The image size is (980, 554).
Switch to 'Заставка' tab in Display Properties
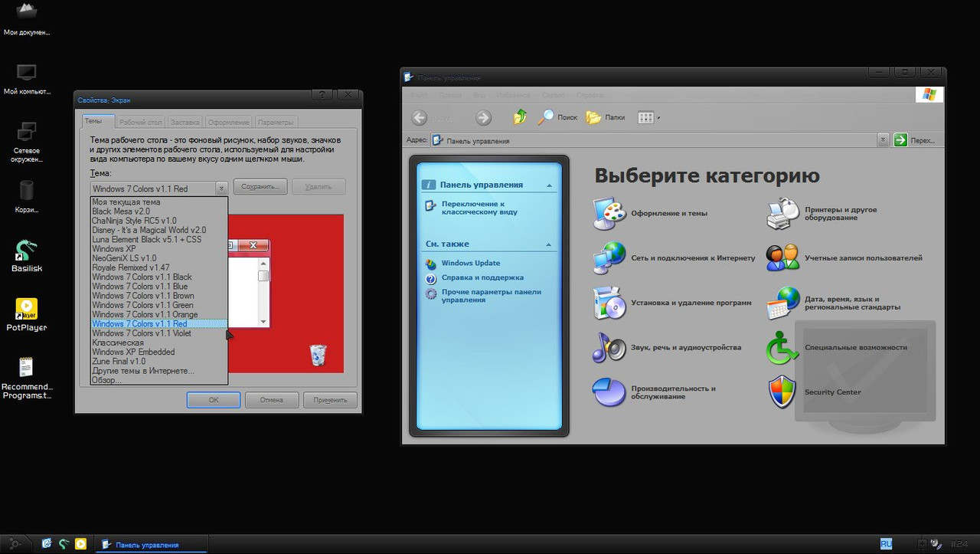pyautogui.click(x=185, y=122)
